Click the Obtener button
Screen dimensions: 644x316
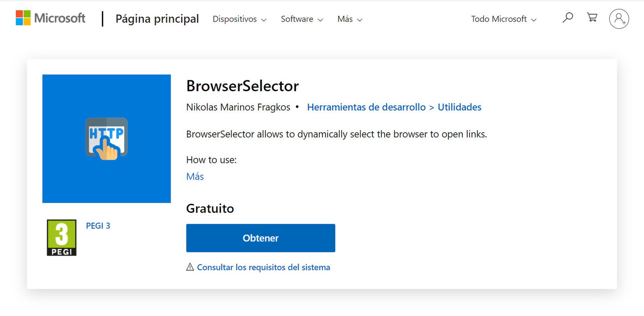tap(261, 238)
